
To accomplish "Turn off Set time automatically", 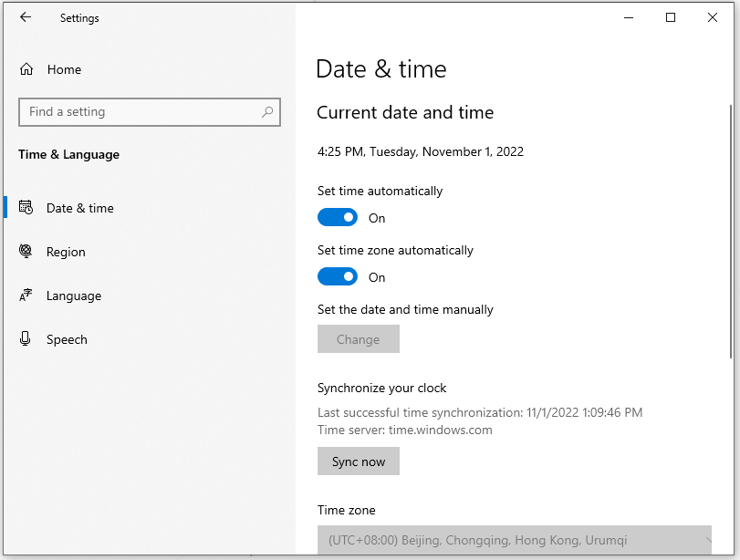I will pos(338,218).
